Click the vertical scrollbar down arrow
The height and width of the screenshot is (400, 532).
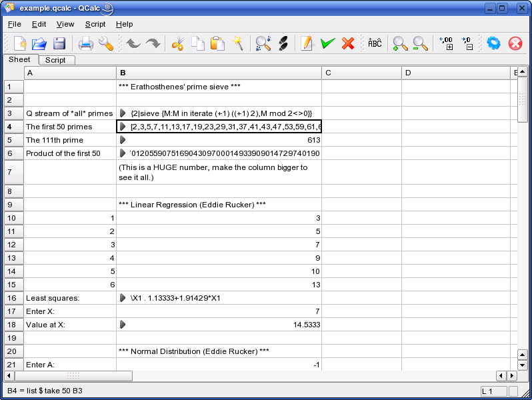(523, 365)
